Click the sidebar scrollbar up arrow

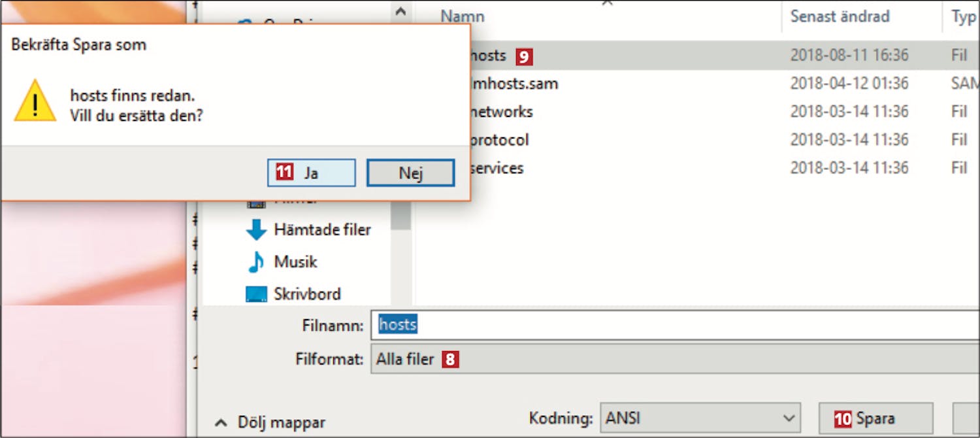400,11
